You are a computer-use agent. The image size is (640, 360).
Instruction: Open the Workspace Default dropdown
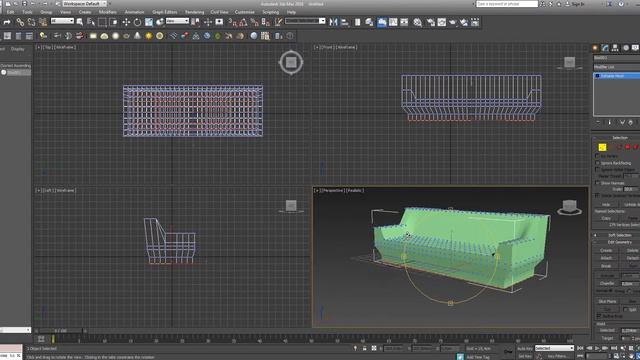[x=84, y=4]
